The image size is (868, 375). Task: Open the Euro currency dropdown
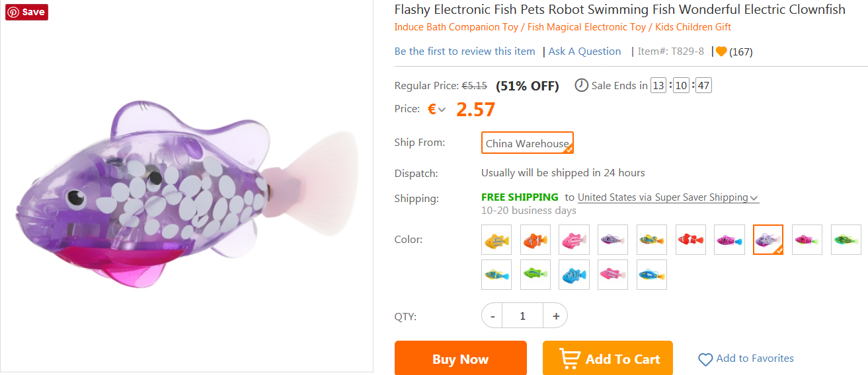pos(437,110)
